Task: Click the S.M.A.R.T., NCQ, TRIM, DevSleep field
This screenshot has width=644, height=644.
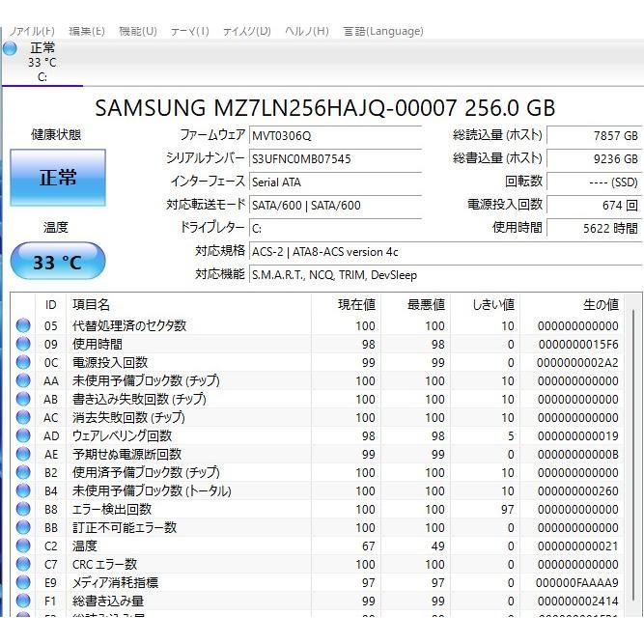Action: click(x=446, y=275)
